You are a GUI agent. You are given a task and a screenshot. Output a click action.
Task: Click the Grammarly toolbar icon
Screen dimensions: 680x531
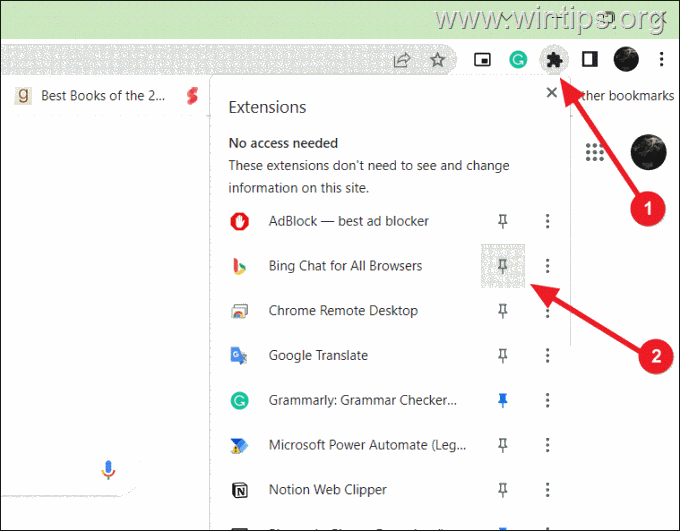518,59
